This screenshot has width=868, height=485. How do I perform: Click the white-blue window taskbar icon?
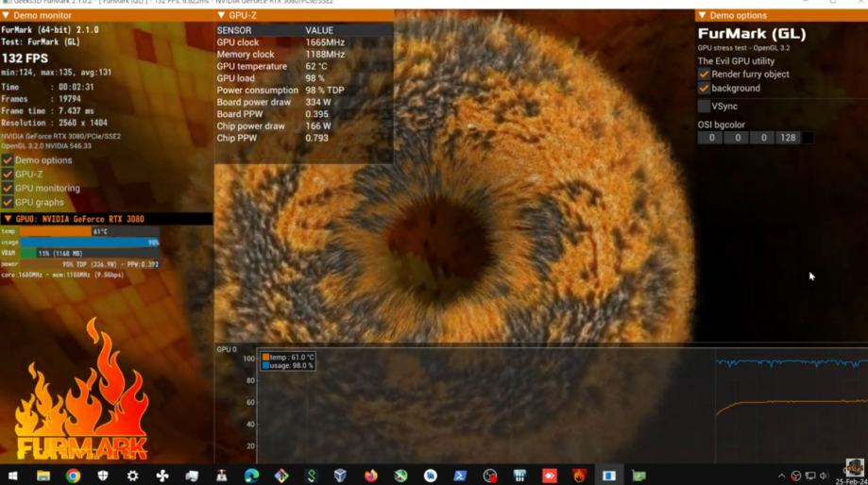point(609,476)
